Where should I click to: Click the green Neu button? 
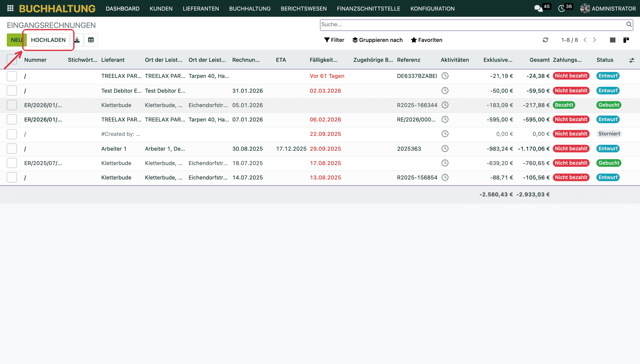(17, 40)
